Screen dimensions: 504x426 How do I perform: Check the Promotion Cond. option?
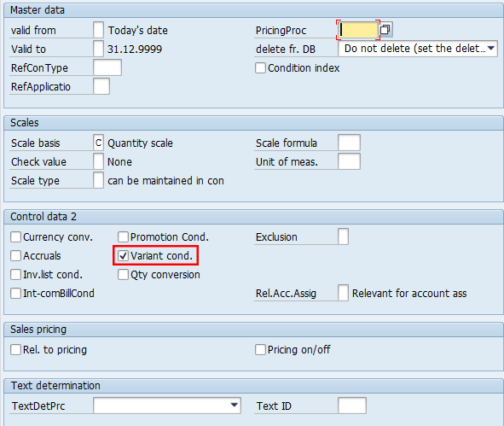tap(123, 236)
